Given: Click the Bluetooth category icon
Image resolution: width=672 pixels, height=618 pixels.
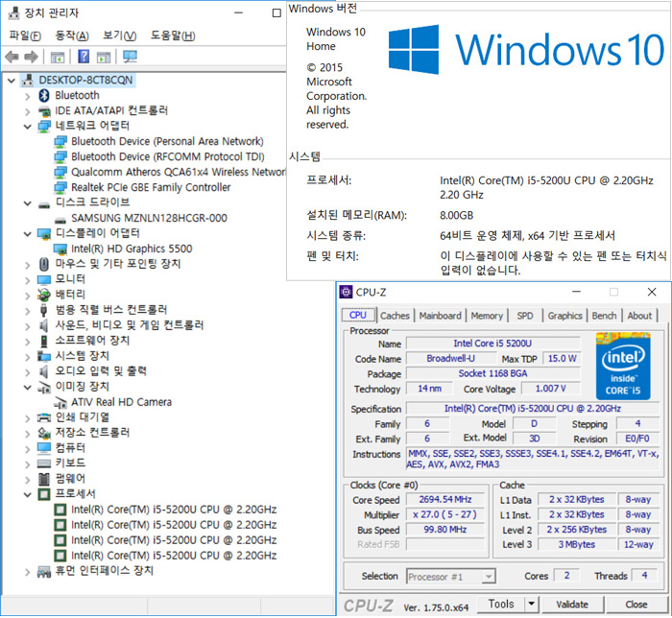Looking at the screenshot, I should 44,95.
